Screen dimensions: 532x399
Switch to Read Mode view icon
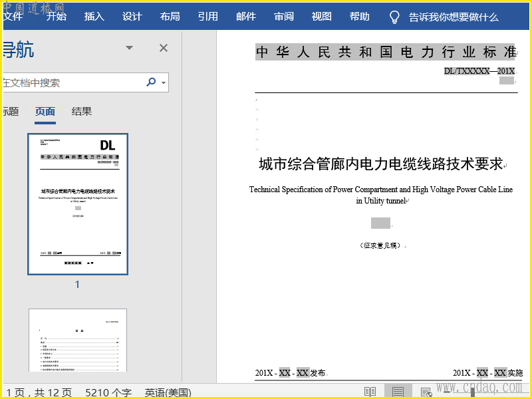(x=370, y=392)
